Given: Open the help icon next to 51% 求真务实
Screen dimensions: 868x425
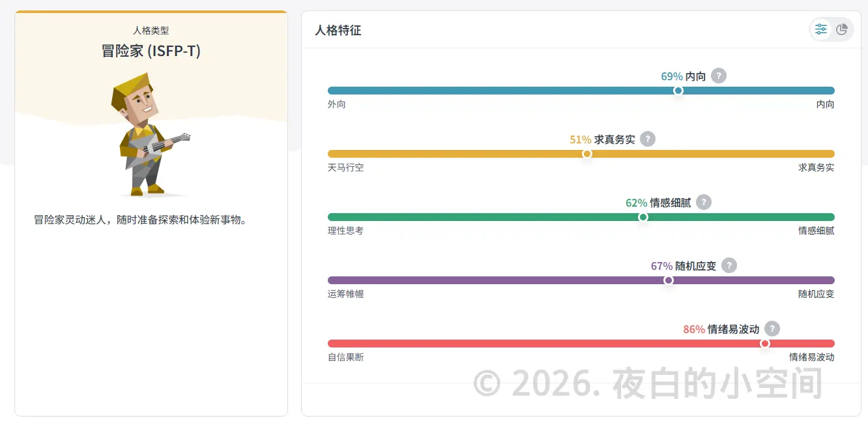Looking at the screenshot, I should [648, 139].
